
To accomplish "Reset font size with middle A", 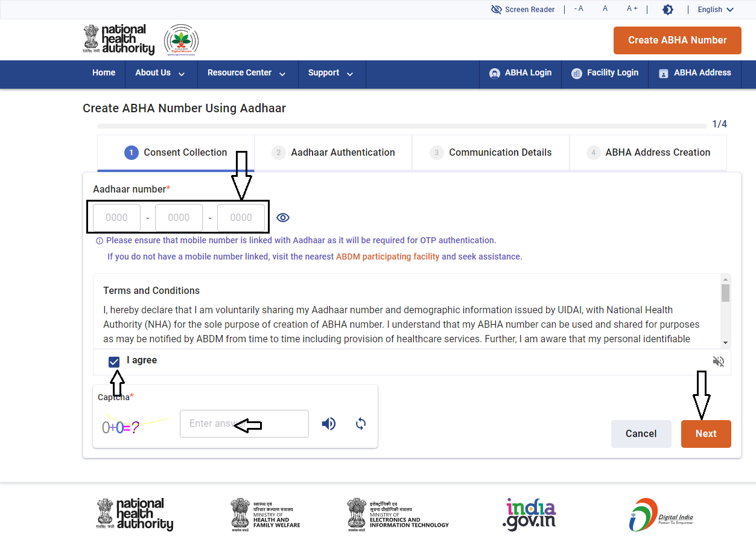I will coord(605,9).
